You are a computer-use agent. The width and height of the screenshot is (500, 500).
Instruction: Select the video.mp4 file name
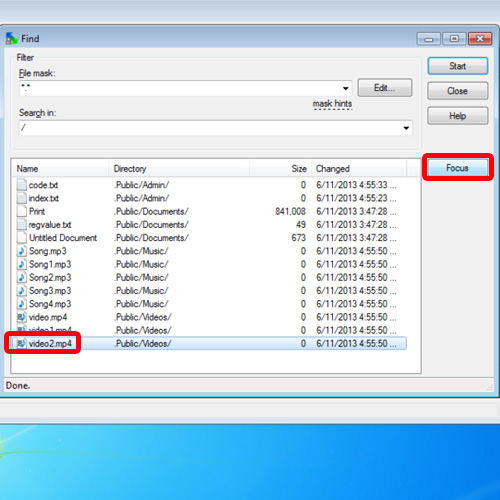48,317
